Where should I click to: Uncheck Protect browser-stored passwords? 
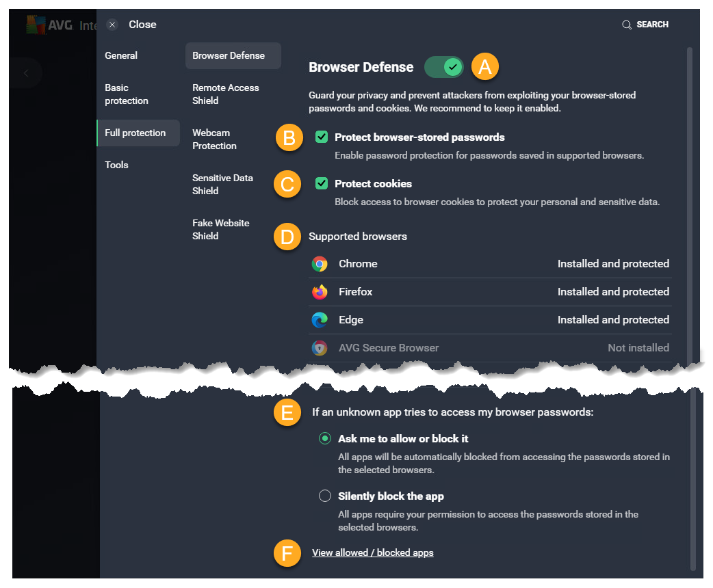click(x=322, y=137)
